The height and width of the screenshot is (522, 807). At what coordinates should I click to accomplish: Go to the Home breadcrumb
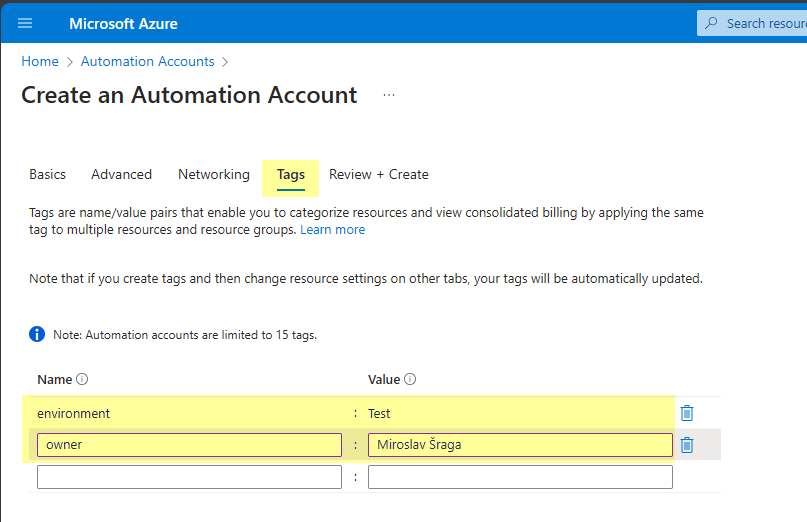tap(40, 61)
